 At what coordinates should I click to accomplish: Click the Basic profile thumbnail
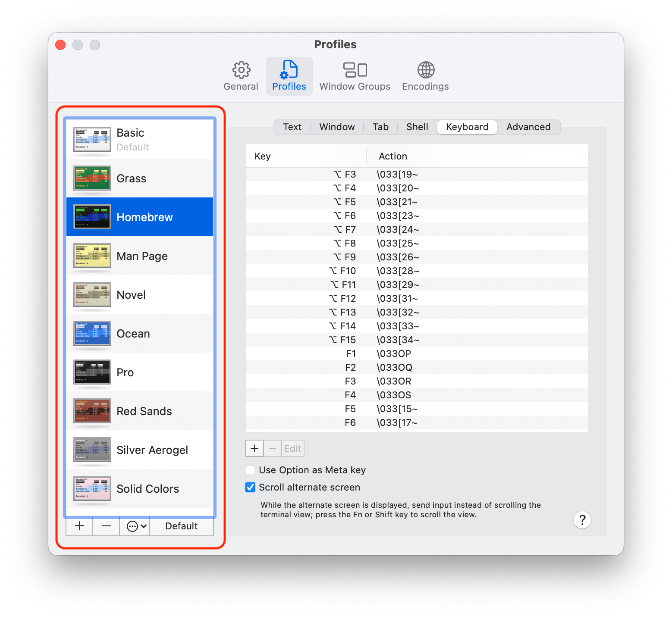[x=92, y=140]
